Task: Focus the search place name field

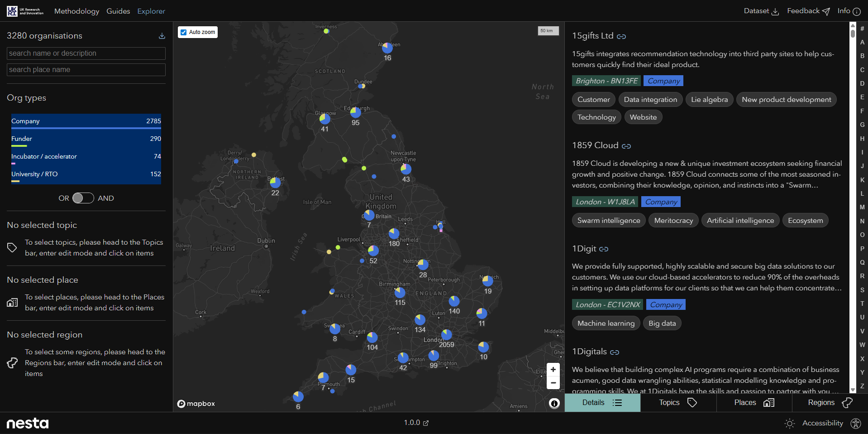Action: [86, 70]
